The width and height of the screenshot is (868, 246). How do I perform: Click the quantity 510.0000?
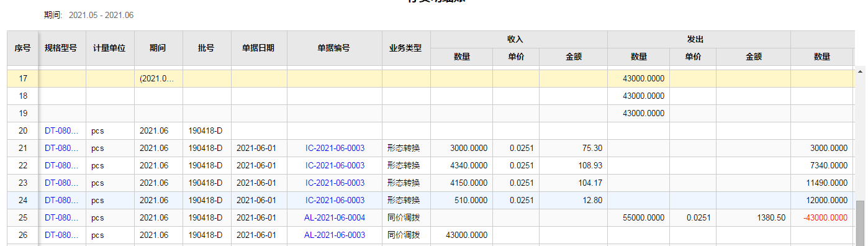click(471, 201)
